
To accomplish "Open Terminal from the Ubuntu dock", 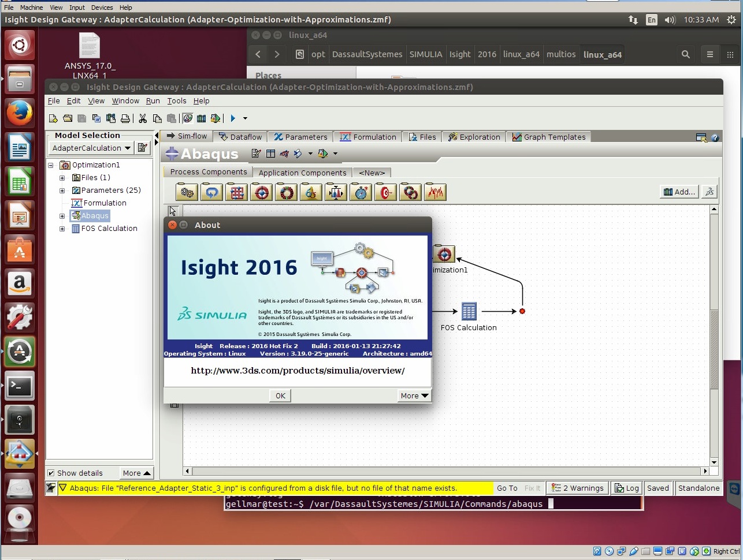I will 20,386.
